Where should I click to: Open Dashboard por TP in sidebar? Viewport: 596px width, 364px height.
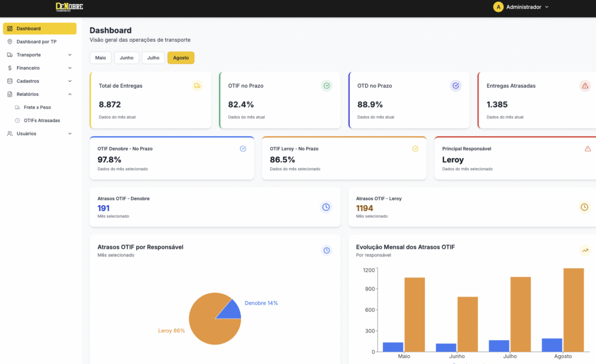point(36,42)
